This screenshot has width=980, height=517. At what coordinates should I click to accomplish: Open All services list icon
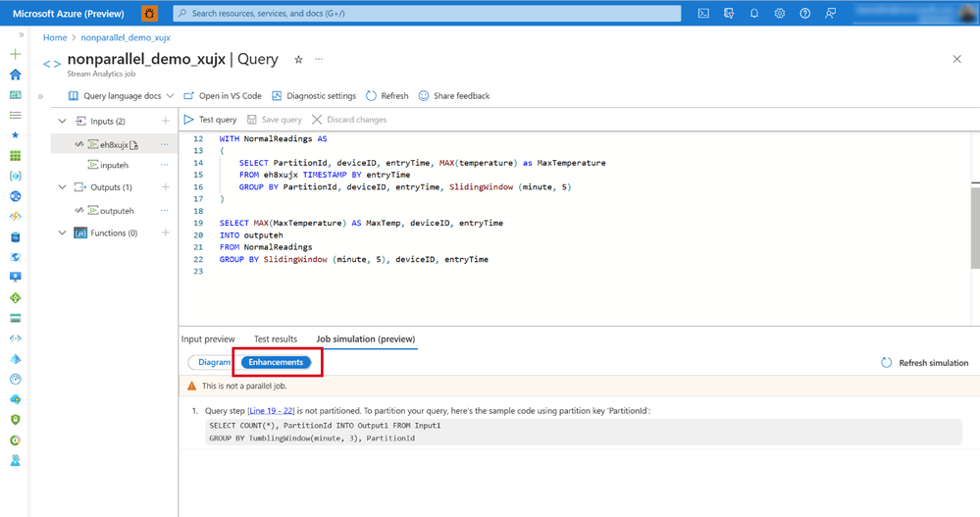[x=16, y=115]
